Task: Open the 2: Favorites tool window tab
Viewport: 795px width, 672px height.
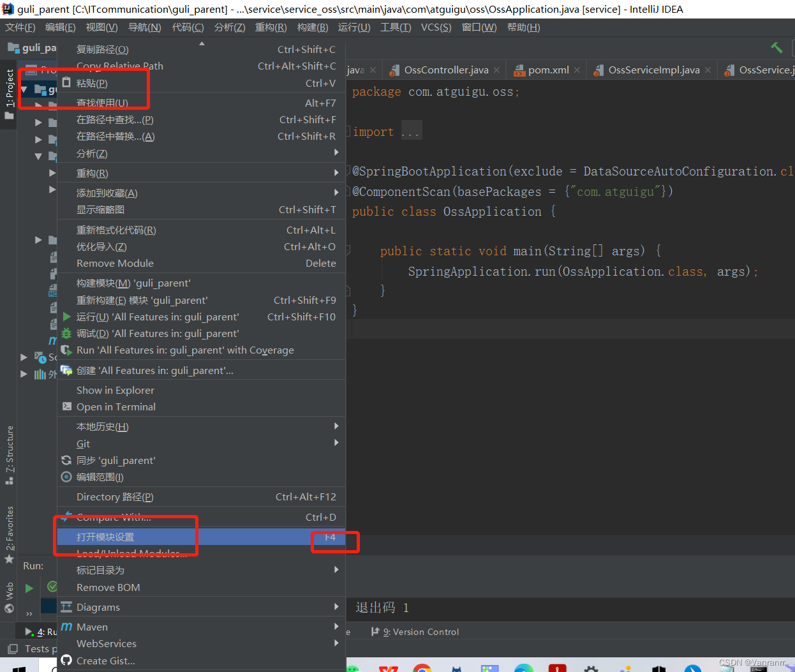Action: point(9,535)
